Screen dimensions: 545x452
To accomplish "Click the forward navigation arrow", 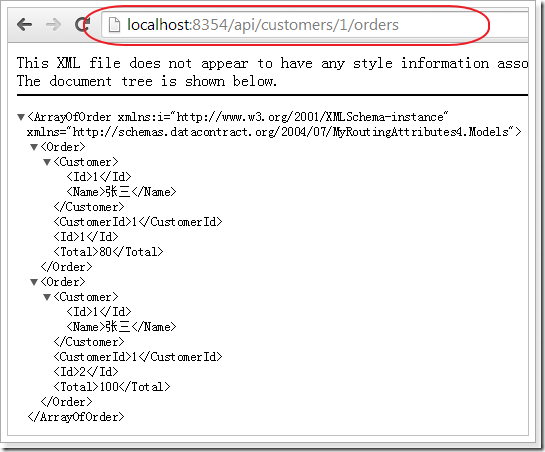I will pos(53,25).
